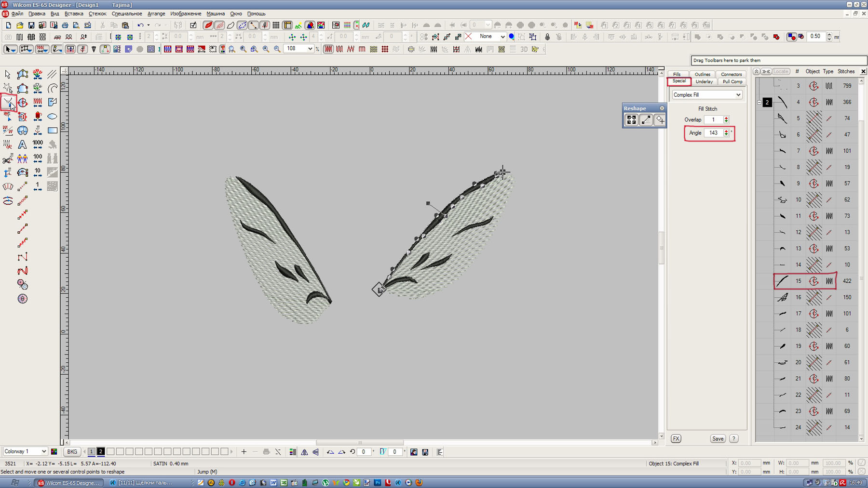
Task: Open the Стежок menu
Action: (x=97, y=13)
